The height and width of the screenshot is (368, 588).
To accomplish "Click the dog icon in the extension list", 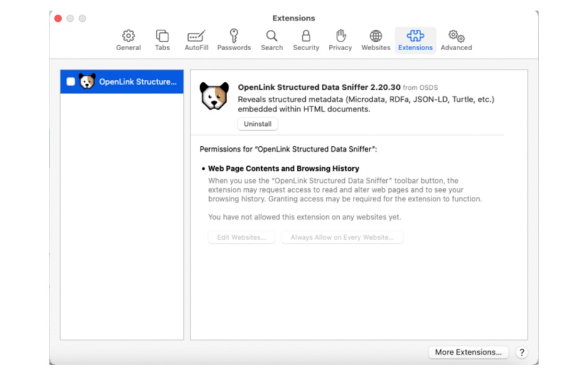I will tap(87, 81).
